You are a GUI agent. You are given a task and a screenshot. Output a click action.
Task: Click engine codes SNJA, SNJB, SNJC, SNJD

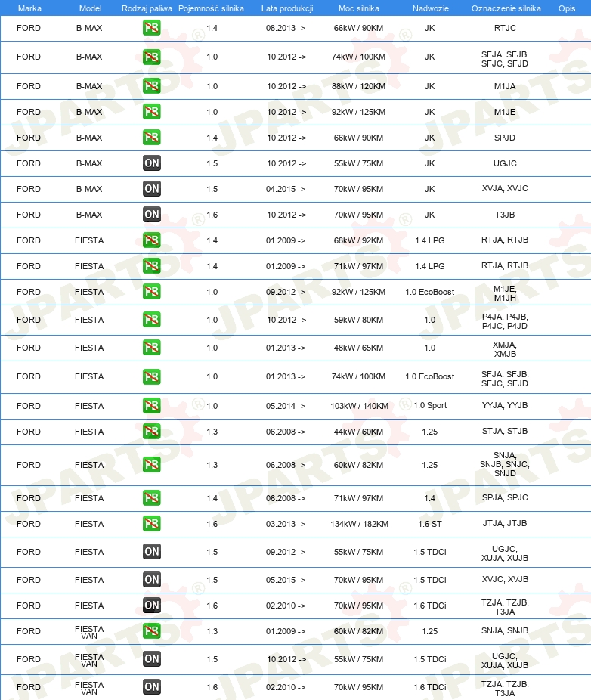[x=505, y=464]
